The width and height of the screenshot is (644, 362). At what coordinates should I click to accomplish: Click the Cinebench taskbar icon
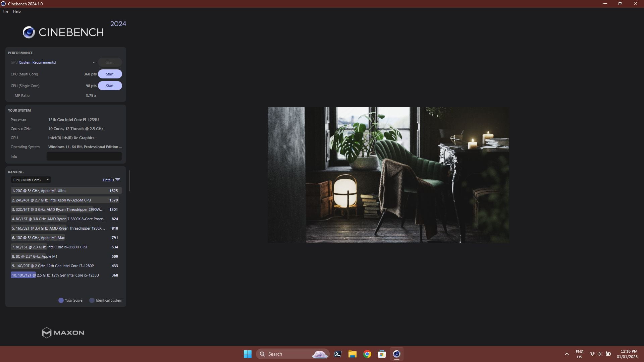click(x=396, y=354)
